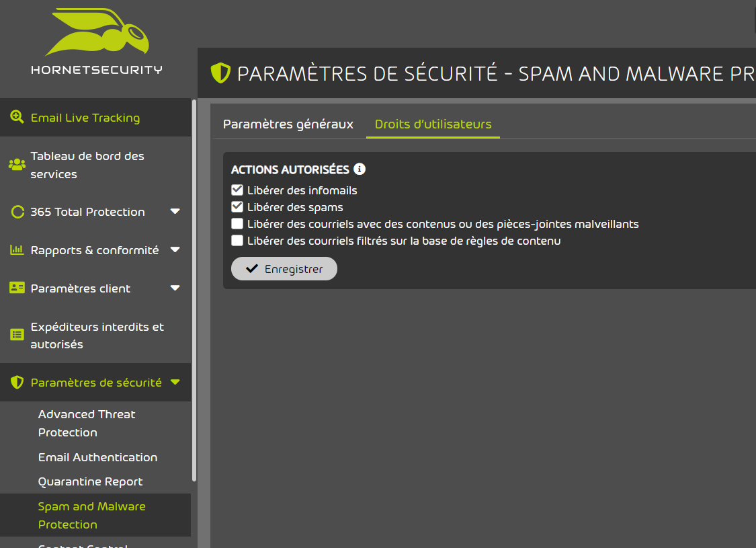Image resolution: width=756 pixels, height=548 pixels.
Task: Click the Paramètres de sécurité page title
Action: click(496, 74)
